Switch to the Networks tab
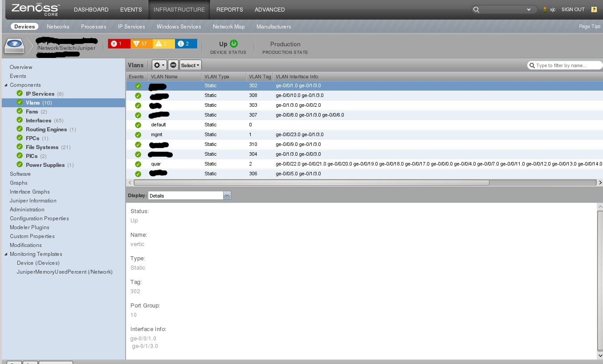603x364 pixels. click(57, 27)
